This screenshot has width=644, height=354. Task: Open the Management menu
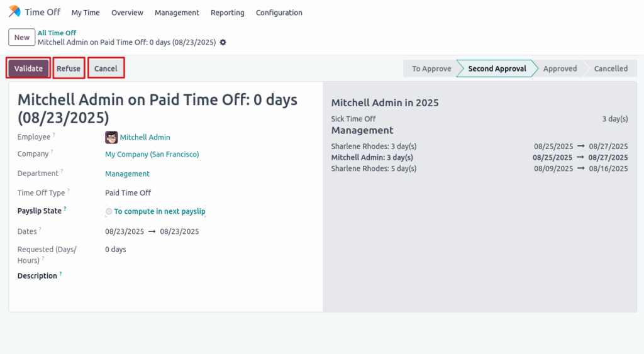coord(177,13)
